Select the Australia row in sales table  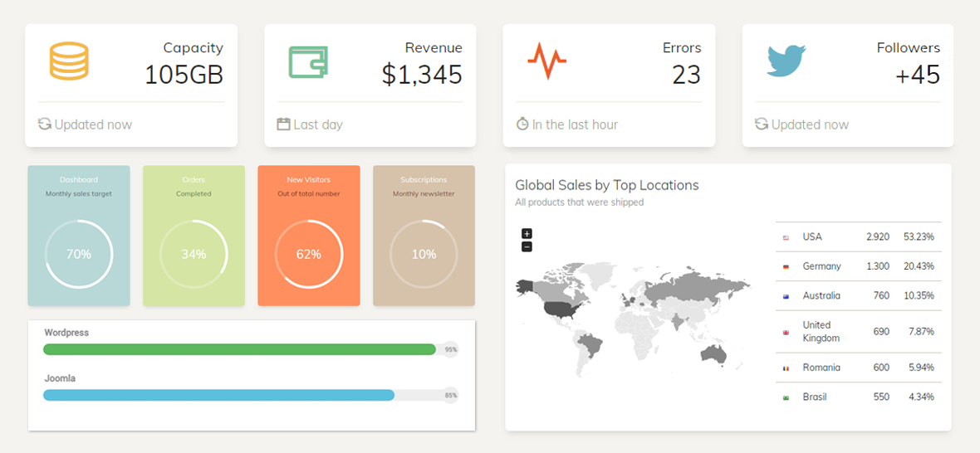858,295
